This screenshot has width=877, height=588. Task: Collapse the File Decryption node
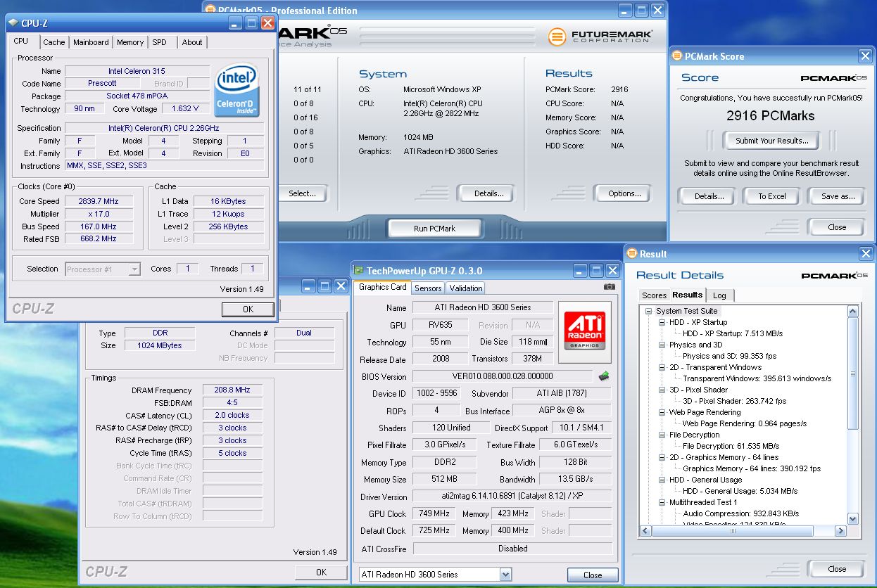(662, 435)
